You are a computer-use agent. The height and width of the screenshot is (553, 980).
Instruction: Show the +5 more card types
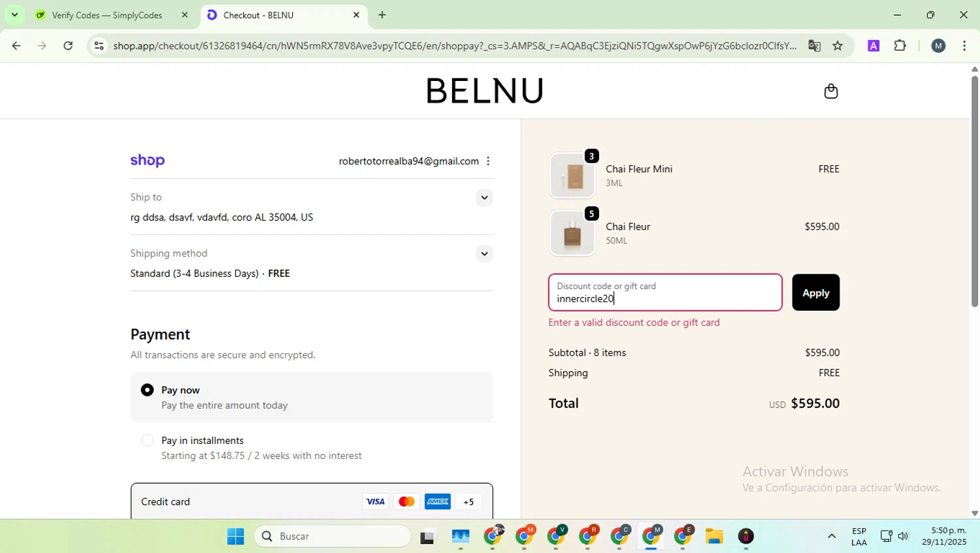[x=468, y=501]
